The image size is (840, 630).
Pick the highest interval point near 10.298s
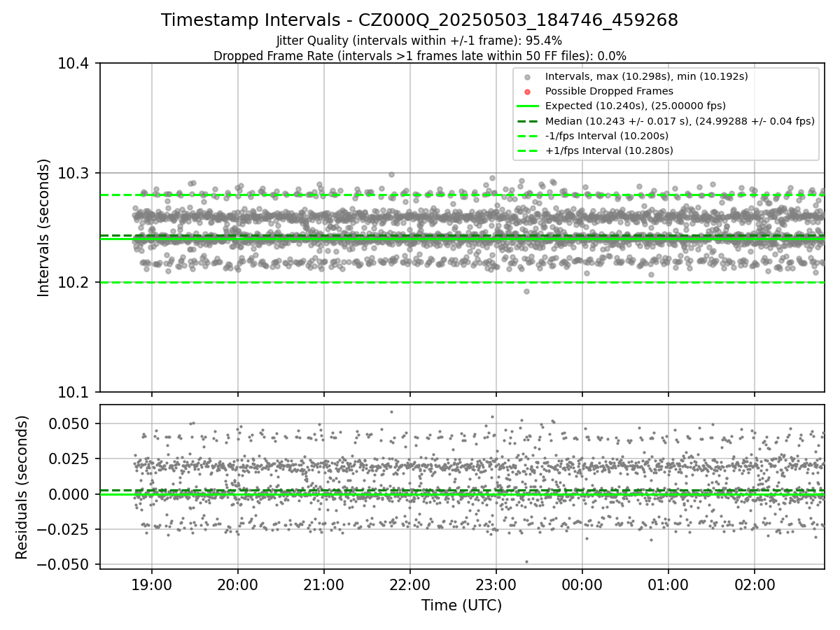[391, 174]
